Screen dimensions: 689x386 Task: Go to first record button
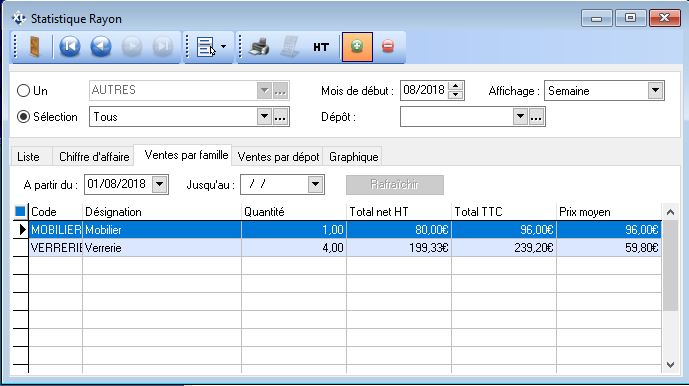(69, 47)
